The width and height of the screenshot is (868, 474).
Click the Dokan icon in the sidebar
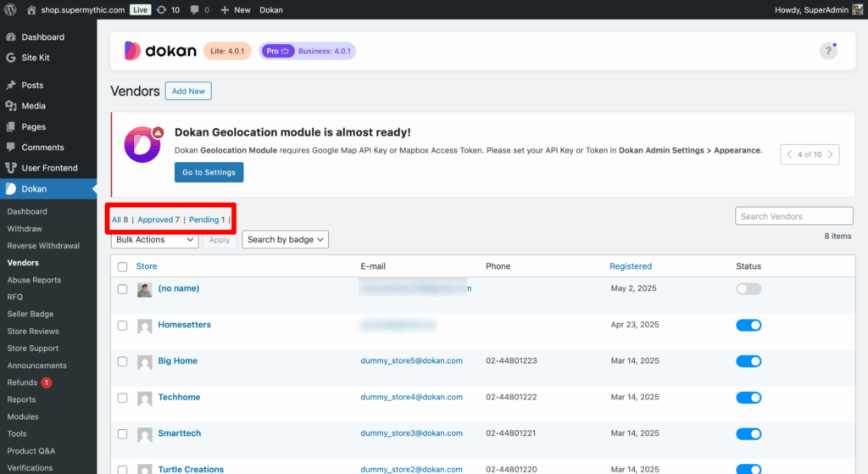click(x=10, y=189)
